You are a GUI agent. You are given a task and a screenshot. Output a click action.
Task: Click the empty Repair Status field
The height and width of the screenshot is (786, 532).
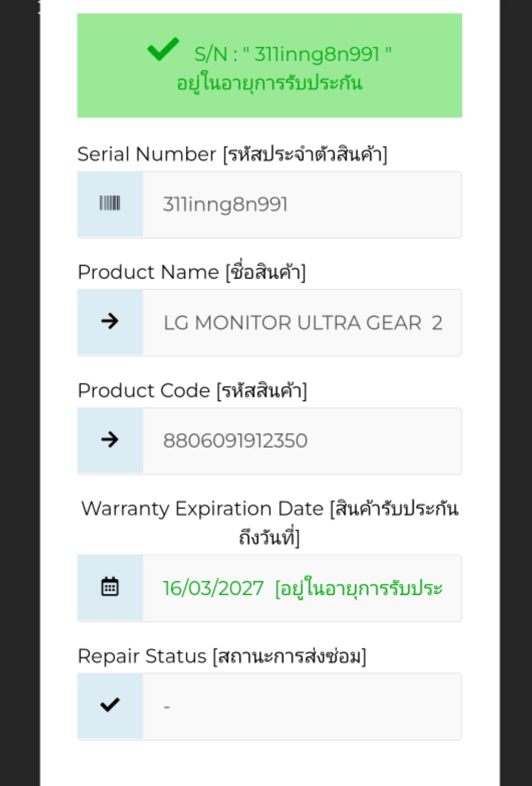point(302,706)
